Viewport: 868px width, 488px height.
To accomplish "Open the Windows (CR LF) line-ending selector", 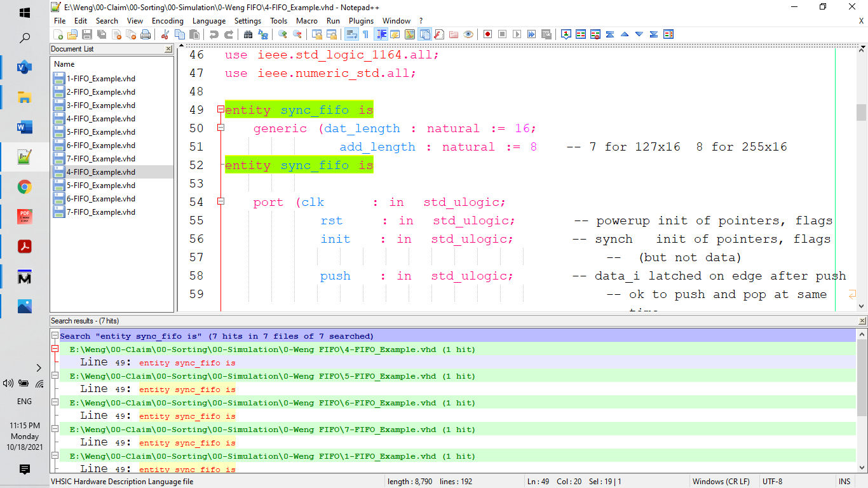I will point(721,482).
